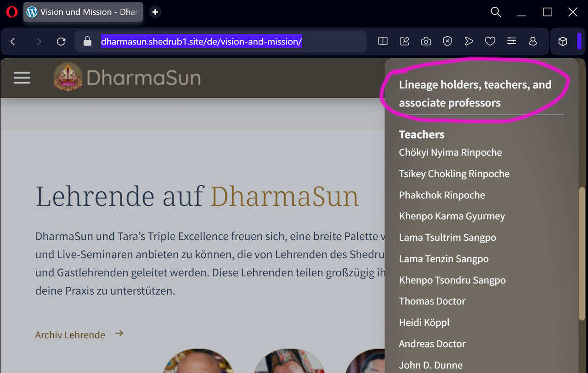The image size is (588, 373).
Task: Click the page vertical scrollbar thumb
Action: [x=582, y=253]
